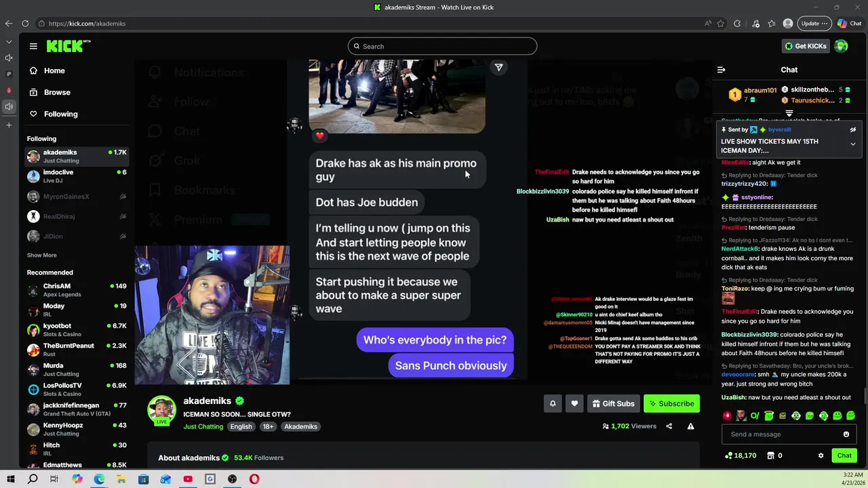Open the Favorites collection icon
The width and height of the screenshot is (868, 488).
[x=772, y=23]
